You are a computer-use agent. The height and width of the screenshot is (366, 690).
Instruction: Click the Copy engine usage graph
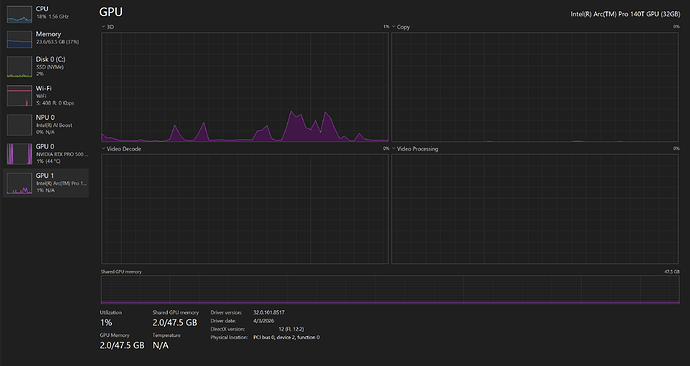535,87
